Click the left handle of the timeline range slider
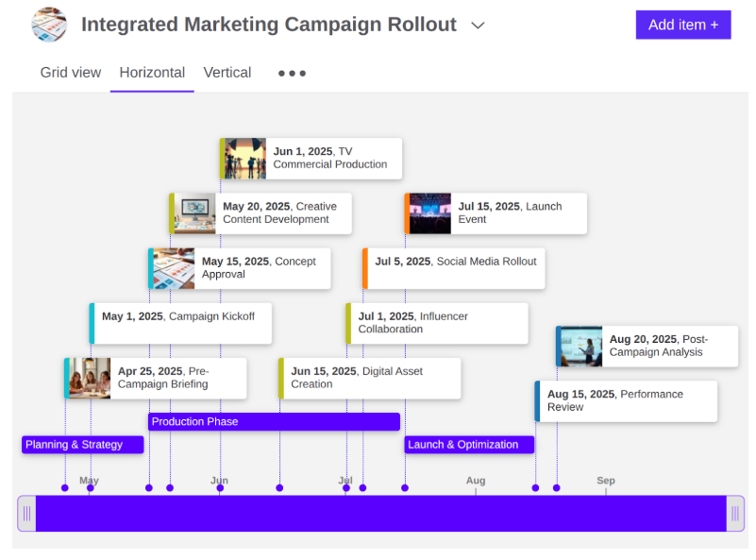756x560 pixels. [x=26, y=513]
